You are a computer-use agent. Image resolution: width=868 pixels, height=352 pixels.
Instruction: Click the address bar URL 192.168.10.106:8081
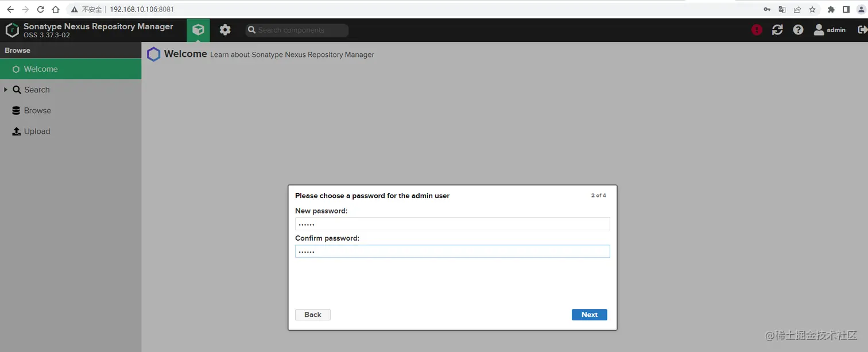point(142,9)
